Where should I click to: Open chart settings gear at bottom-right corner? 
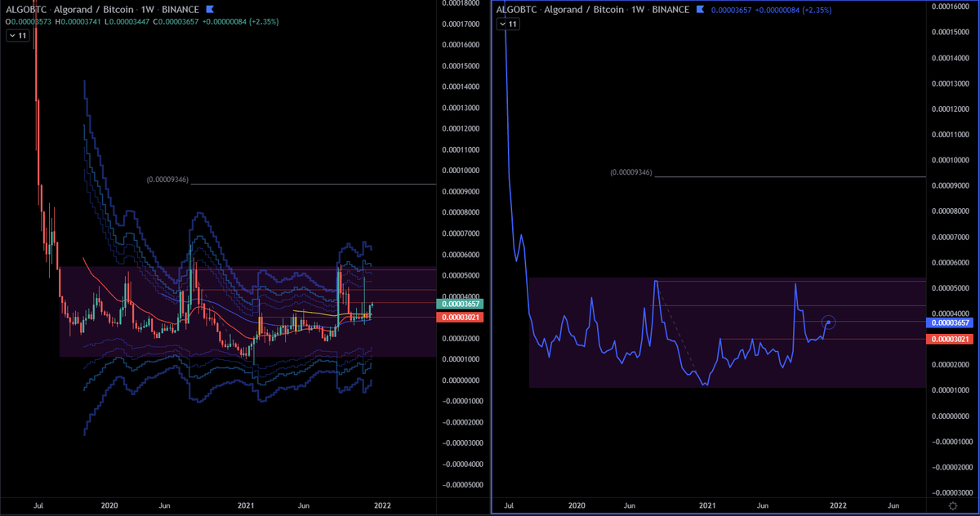point(954,506)
